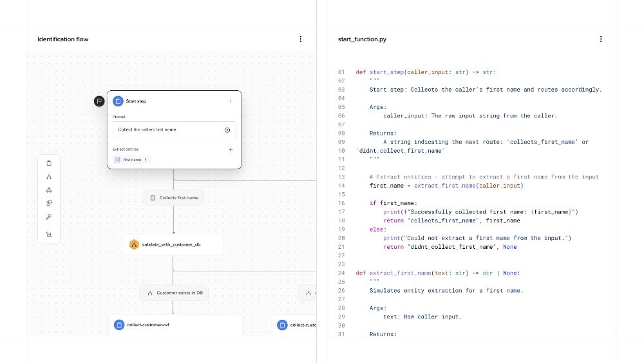
Task: Select the collect-customer-ref step node
Action: [x=175, y=325]
